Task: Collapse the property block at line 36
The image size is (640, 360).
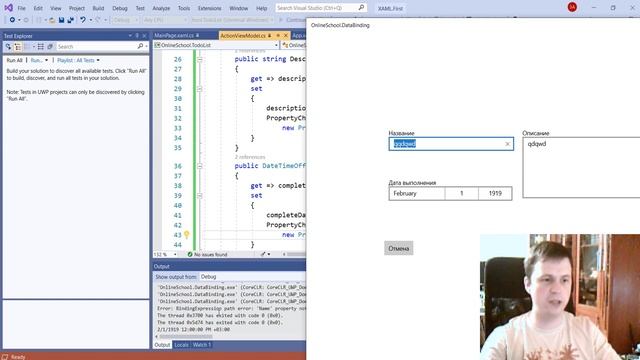Action: [200, 166]
